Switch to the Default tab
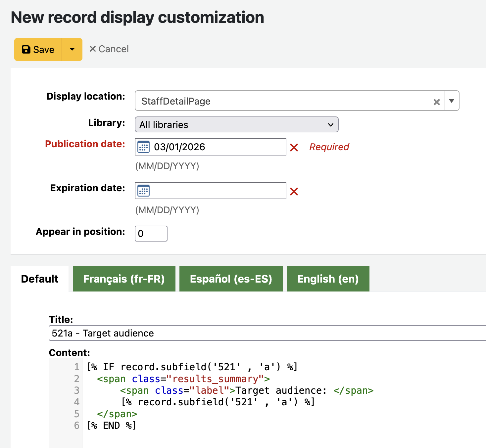486x448 pixels. 40,279
